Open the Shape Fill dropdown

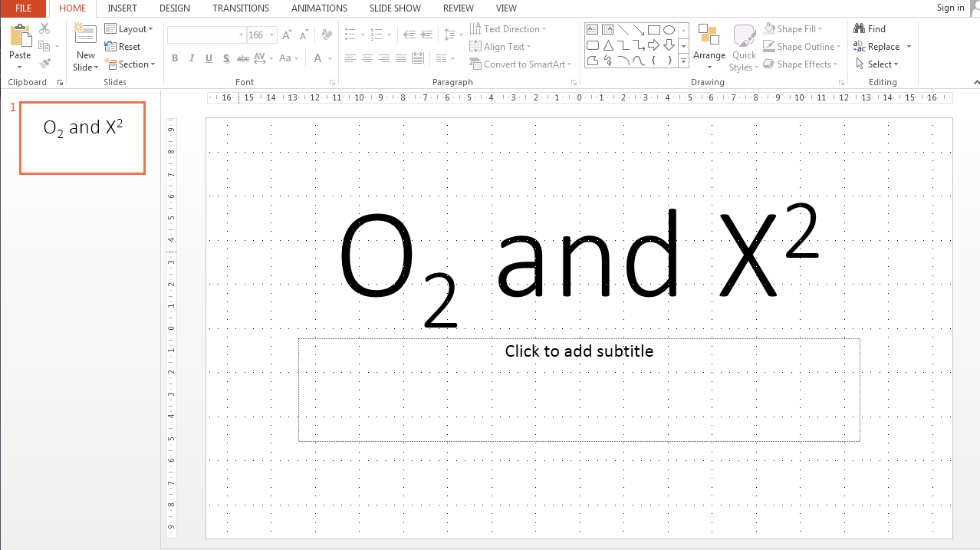click(793, 29)
